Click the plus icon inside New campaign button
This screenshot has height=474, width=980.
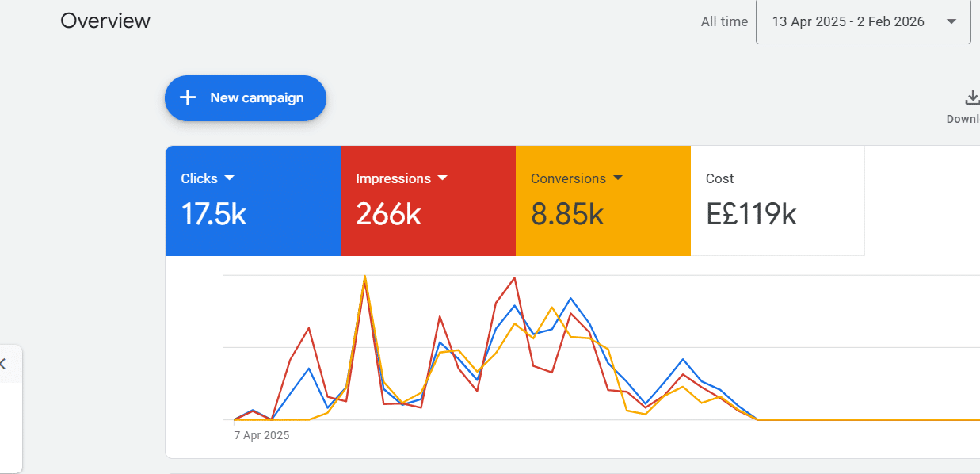pyautogui.click(x=187, y=97)
